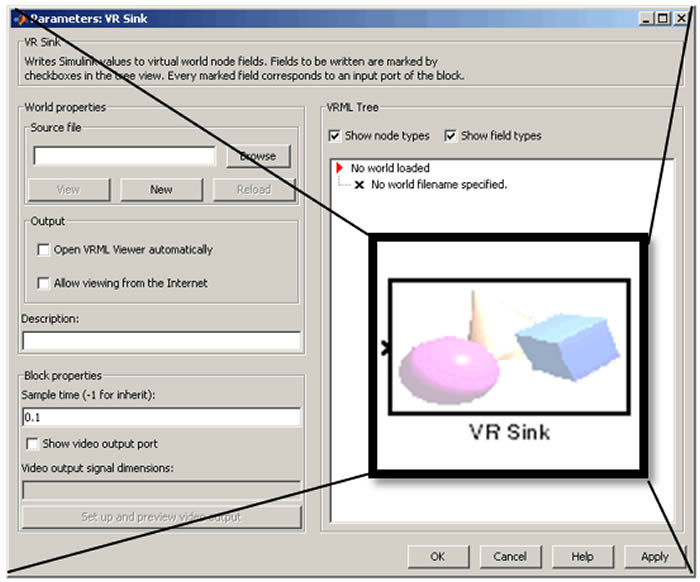Uncheck Show field types

(x=450, y=136)
